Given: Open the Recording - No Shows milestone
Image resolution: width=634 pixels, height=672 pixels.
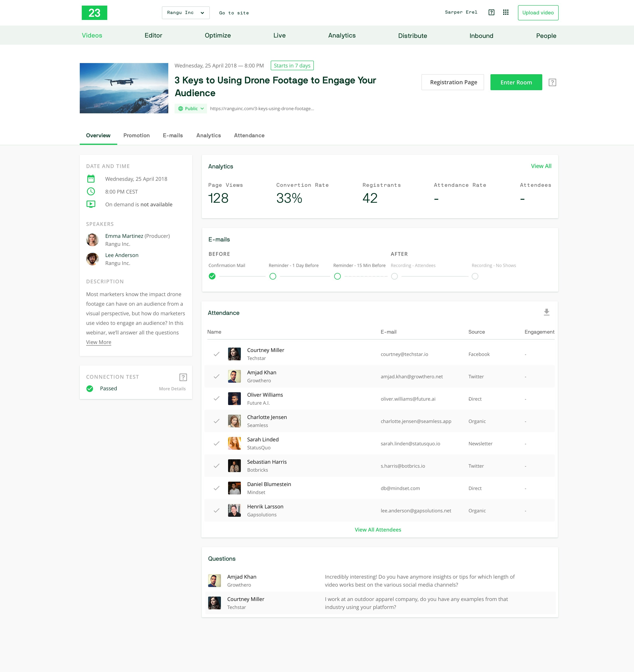Looking at the screenshot, I should click(475, 276).
